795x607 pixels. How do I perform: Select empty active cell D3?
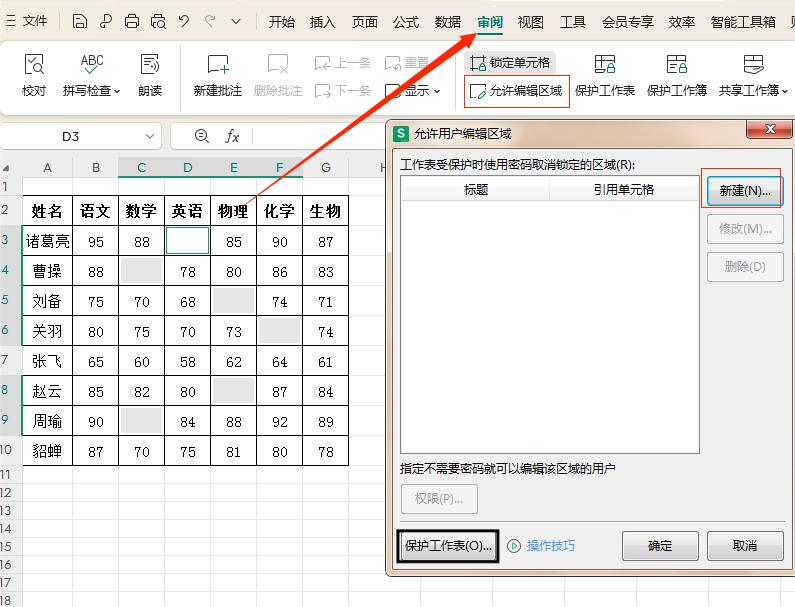(187, 241)
